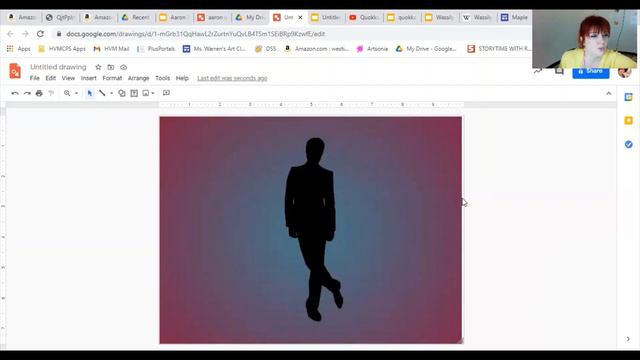Click the browser Forward arrow
The image size is (640, 360).
(x=25, y=34)
